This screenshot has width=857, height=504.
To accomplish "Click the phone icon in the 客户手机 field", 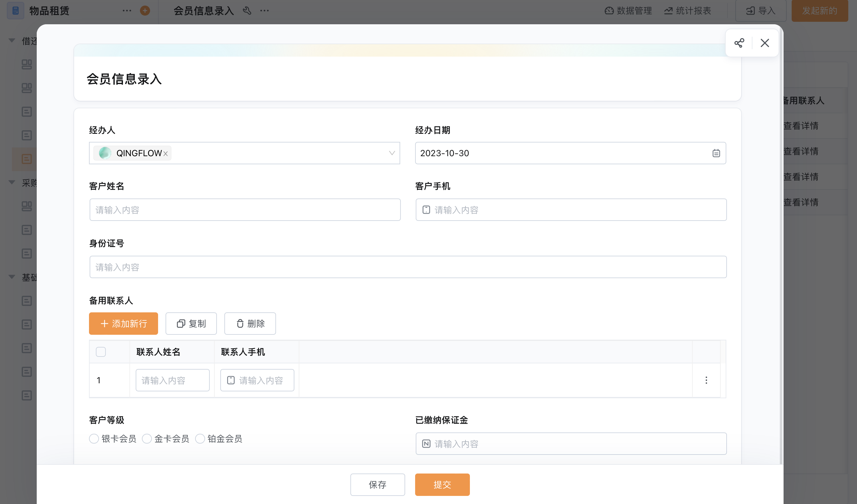I will point(426,210).
